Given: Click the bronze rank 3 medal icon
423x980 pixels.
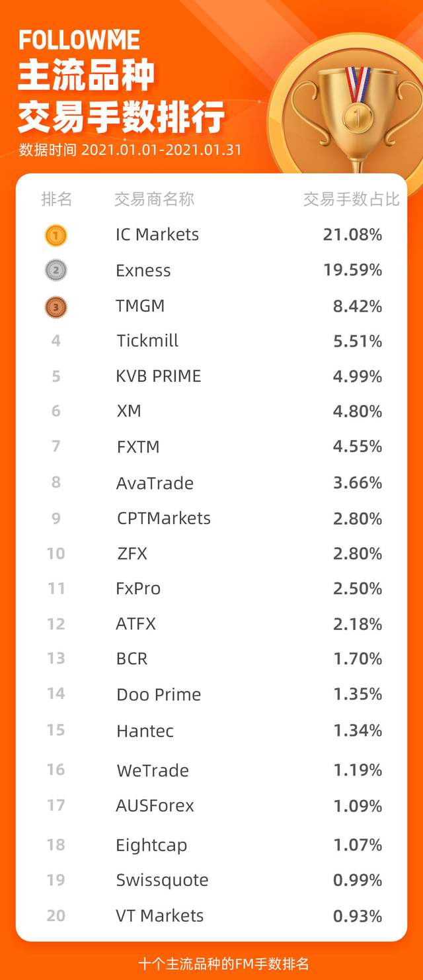Looking at the screenshot, I should (x=56, y=306).
